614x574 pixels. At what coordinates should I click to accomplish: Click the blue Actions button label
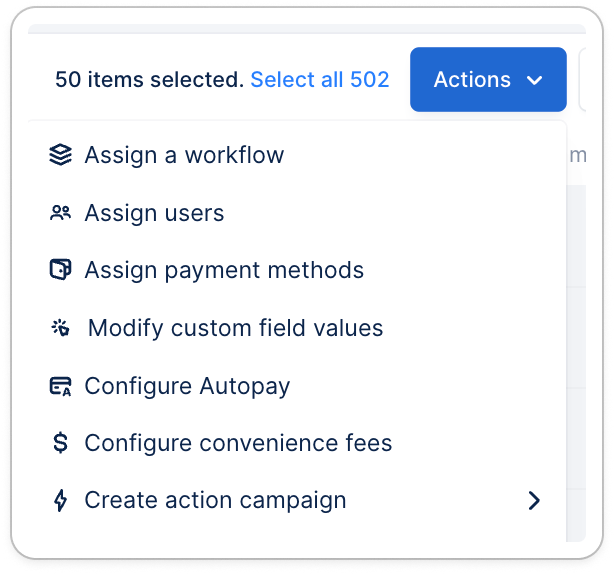coord(472,79)
